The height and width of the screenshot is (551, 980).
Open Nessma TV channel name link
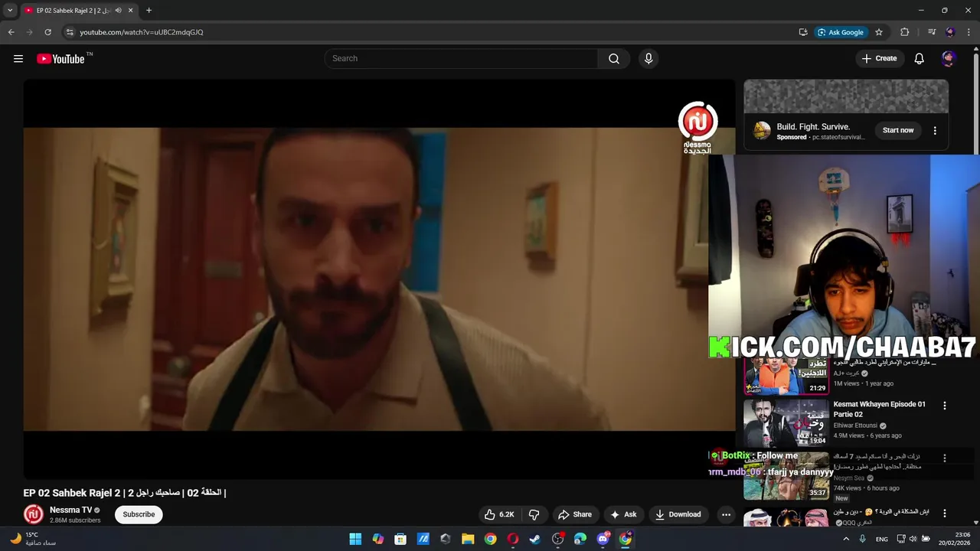[x=70, y=510]
